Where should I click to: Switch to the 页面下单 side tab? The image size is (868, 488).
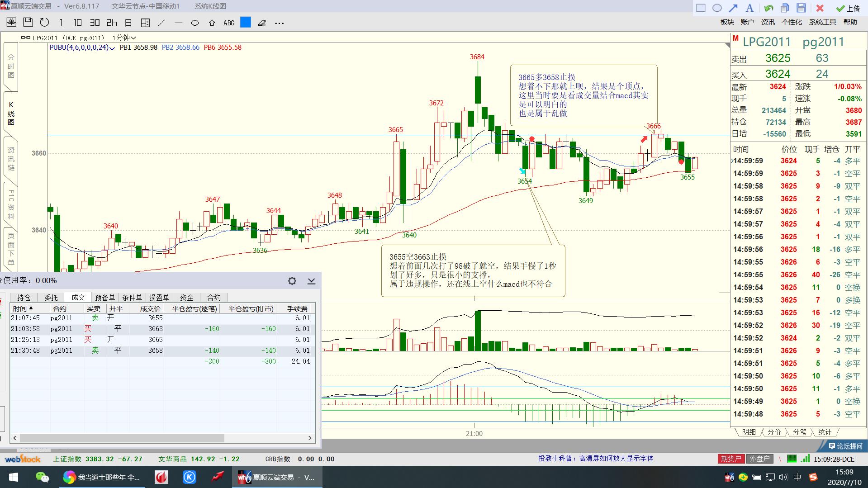click(11, 249)
